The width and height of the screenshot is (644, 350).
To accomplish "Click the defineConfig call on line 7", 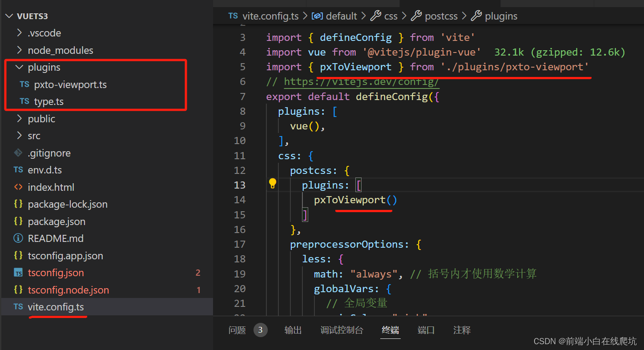I will click(x=391, y=97).
